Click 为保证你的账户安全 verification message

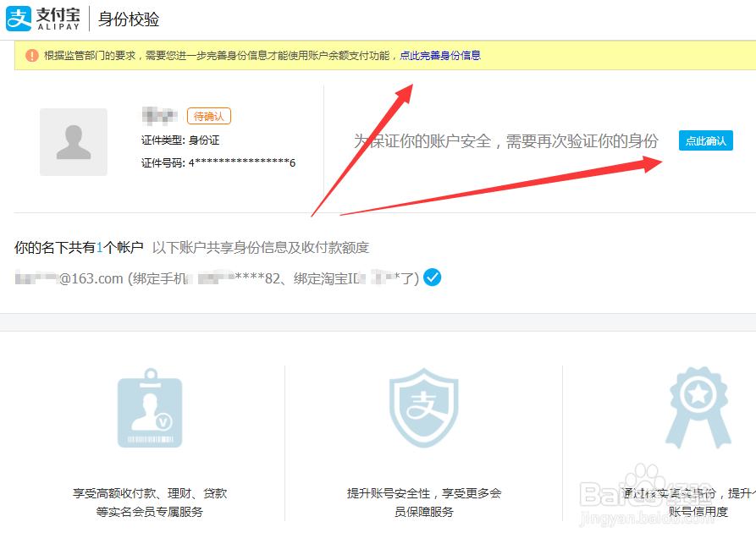505,141
